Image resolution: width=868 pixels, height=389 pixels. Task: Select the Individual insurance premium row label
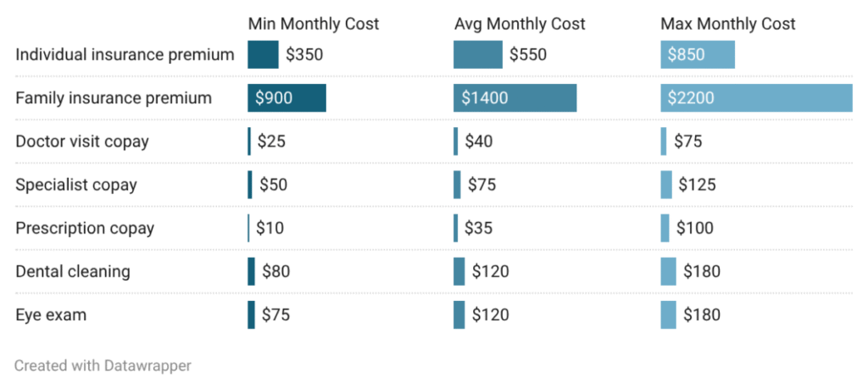(125, 55)
